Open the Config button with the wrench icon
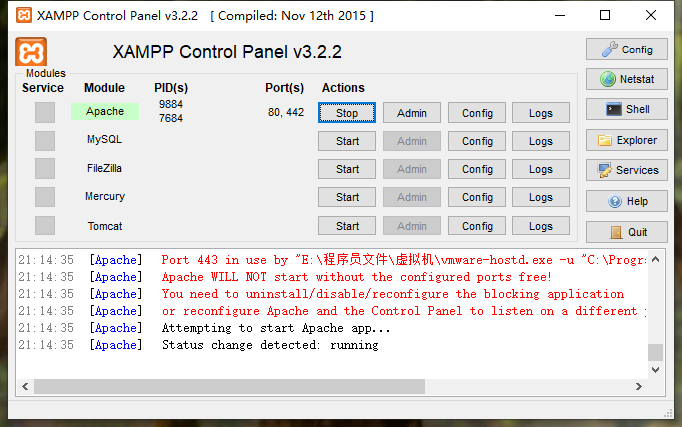The image size is (682, 427). pyautogui.click(x=626, y=49)
